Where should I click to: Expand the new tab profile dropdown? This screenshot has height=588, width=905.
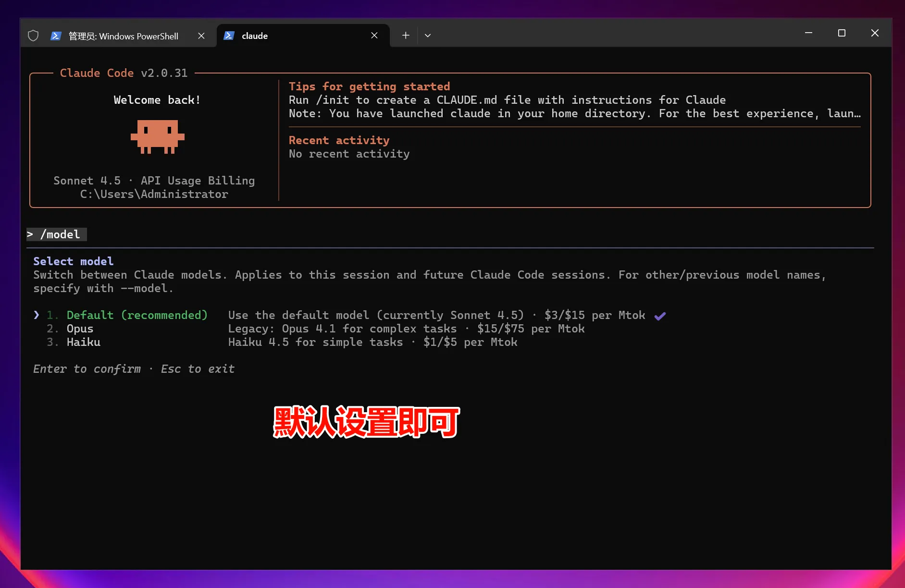click(x=428, y=36)
